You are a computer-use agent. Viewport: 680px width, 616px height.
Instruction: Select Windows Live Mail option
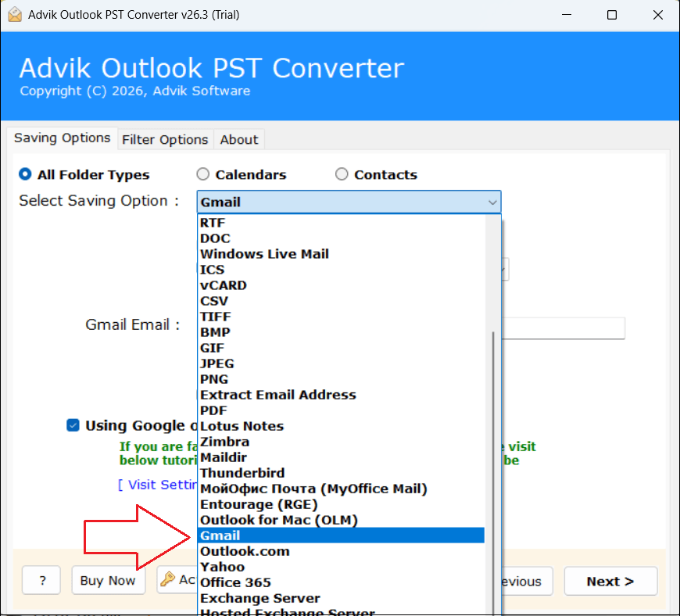coord(341,254)
